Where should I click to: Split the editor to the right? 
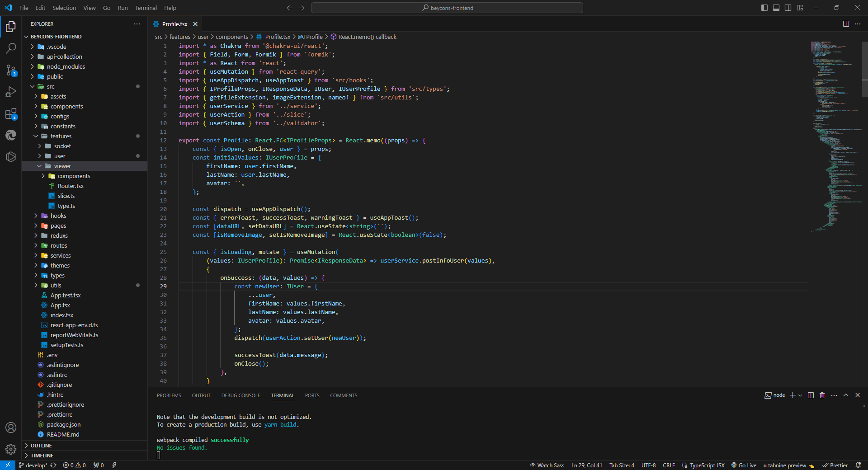coord(846,24)
